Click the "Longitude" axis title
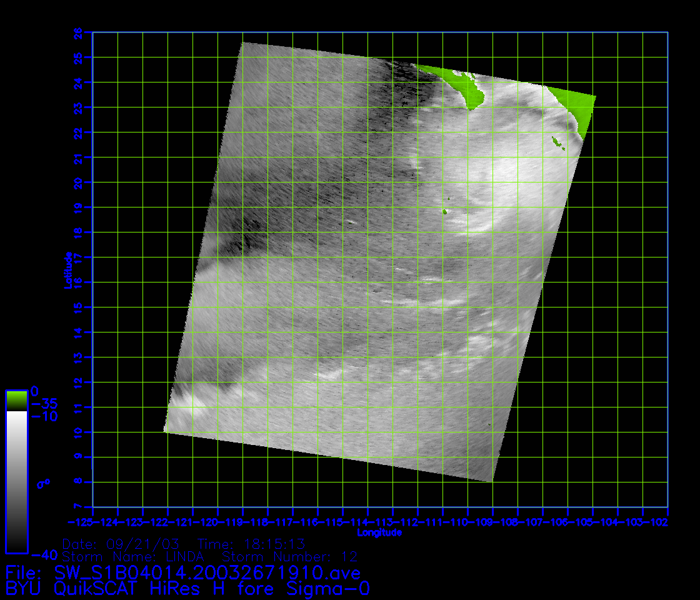Screen dimensions: 700x600 coord(379,533)
